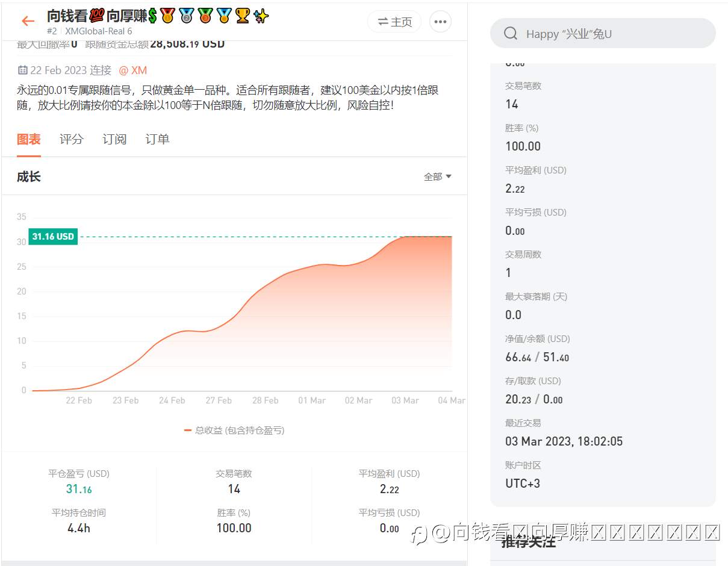Click the 推荐关注 section heading
The width and height of the screenshot is (728, 566).
[x=528, y=541]
